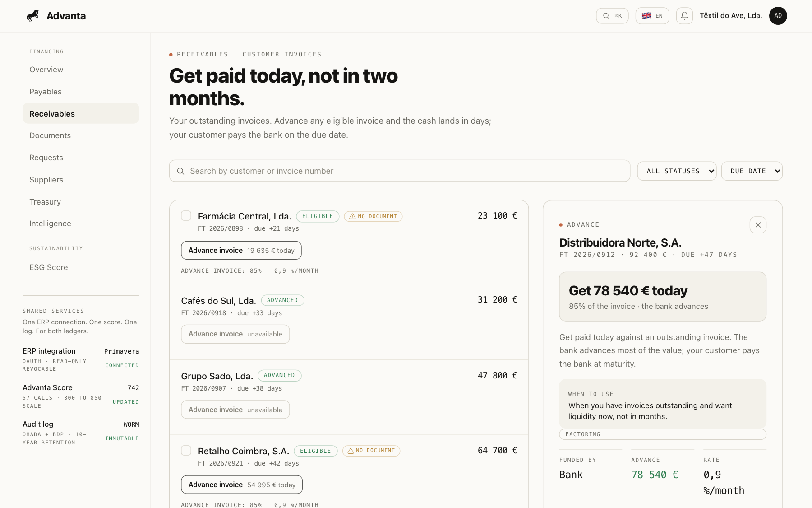812x508 pixels.
Task: Open Treasury in the sidebar
Action: [81, 202]
